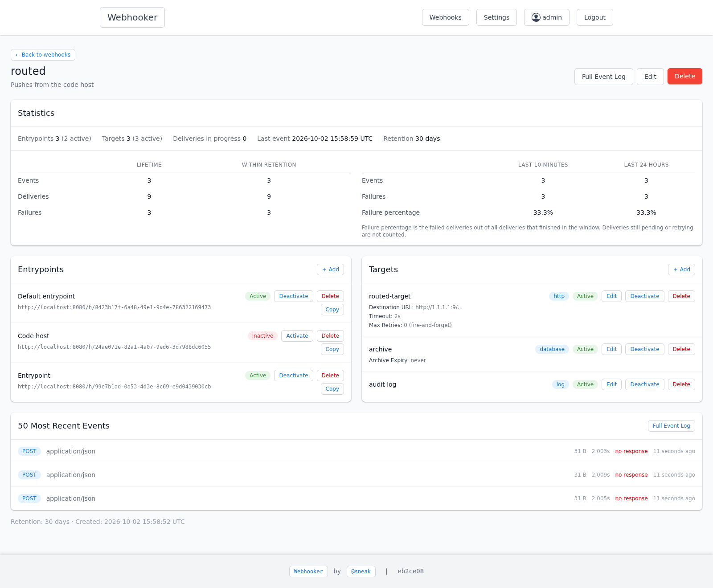Click the red Delete webhook button
Image resolution: width=713 pixels, height=588 pixels.
684,76
